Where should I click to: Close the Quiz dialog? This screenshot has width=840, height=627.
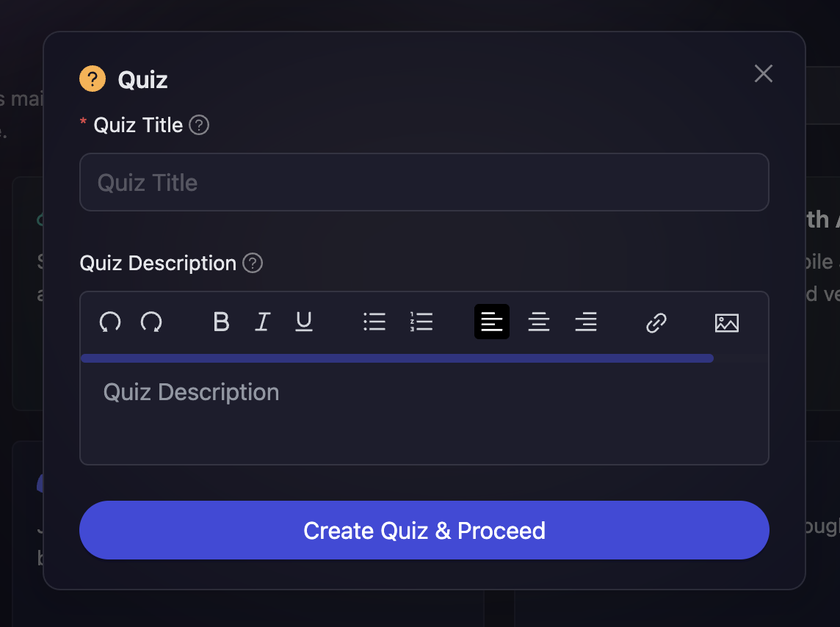(764, 73)
